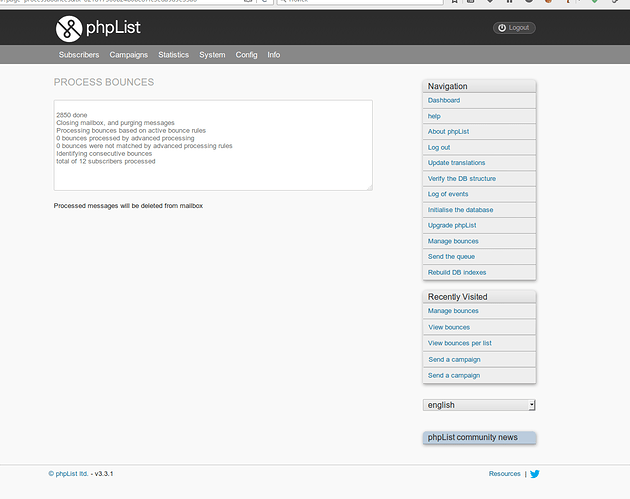630x499 pixels.
Task: Open the english language dropdown
Action: point(479,405)
